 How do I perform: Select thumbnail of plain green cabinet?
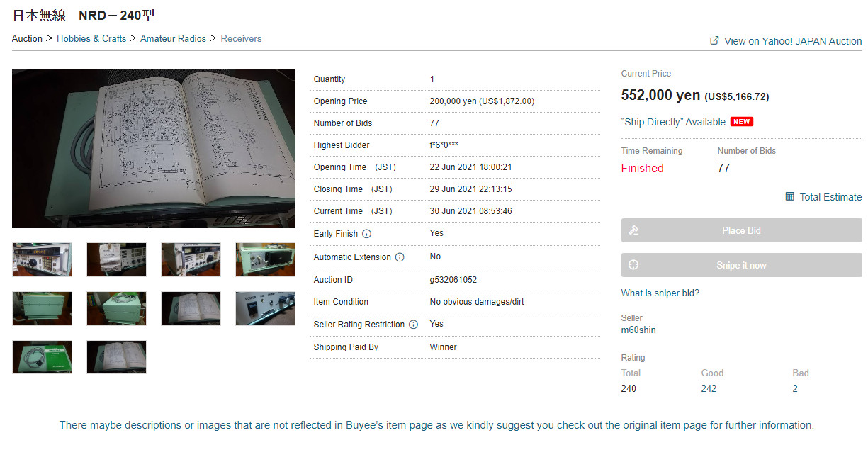pos(42,308)
